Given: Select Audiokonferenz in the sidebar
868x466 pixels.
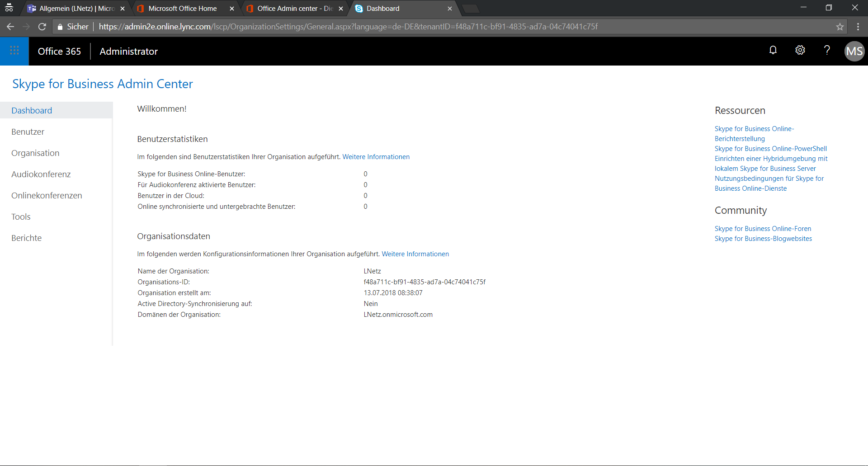Looking at the screenshot, I should coord(41,174).
